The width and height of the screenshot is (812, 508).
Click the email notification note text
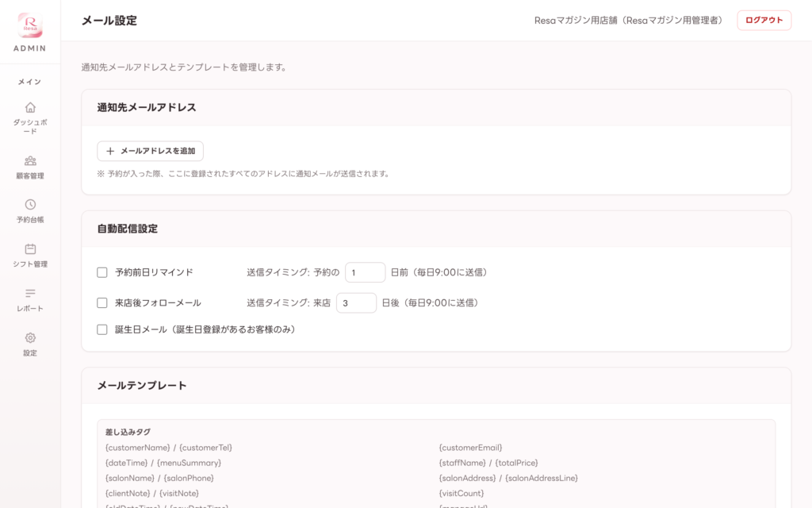[243, 174]
